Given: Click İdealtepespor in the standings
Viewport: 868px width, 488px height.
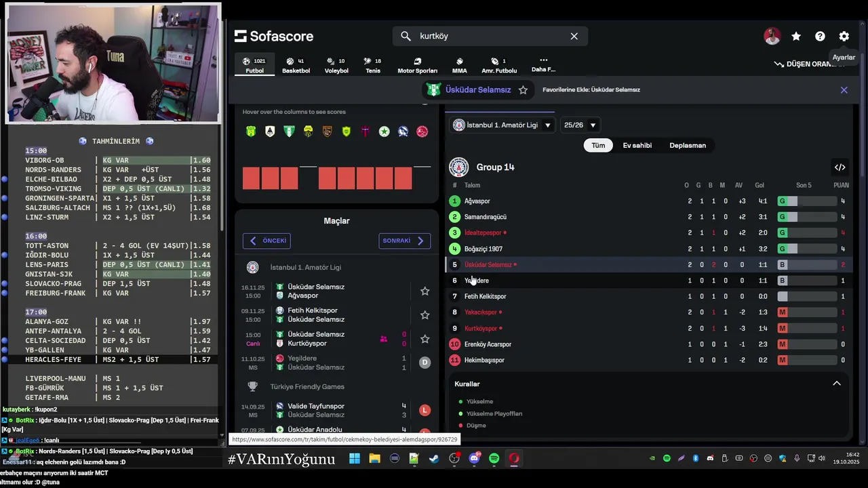Looking at the screenshot, I should tap(483, 233).
